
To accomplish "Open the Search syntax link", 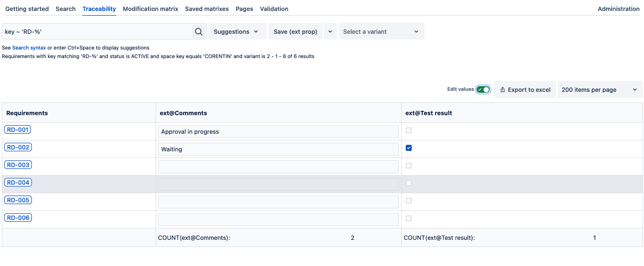I will point(29,48).
